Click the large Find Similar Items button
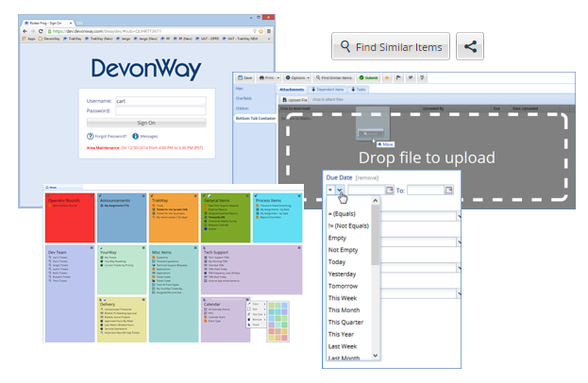This screenshot has height=383, width=588. tap(391, 46)
